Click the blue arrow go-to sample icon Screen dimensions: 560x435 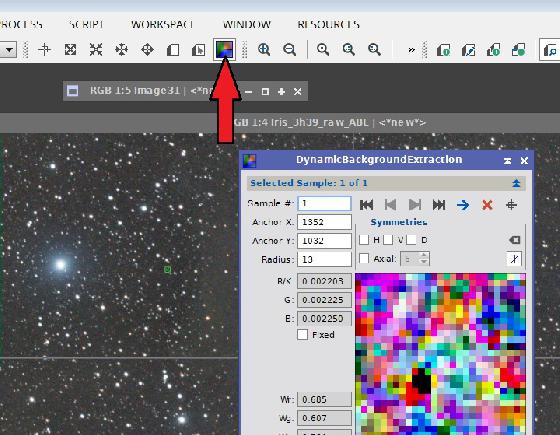coord(463,205)
